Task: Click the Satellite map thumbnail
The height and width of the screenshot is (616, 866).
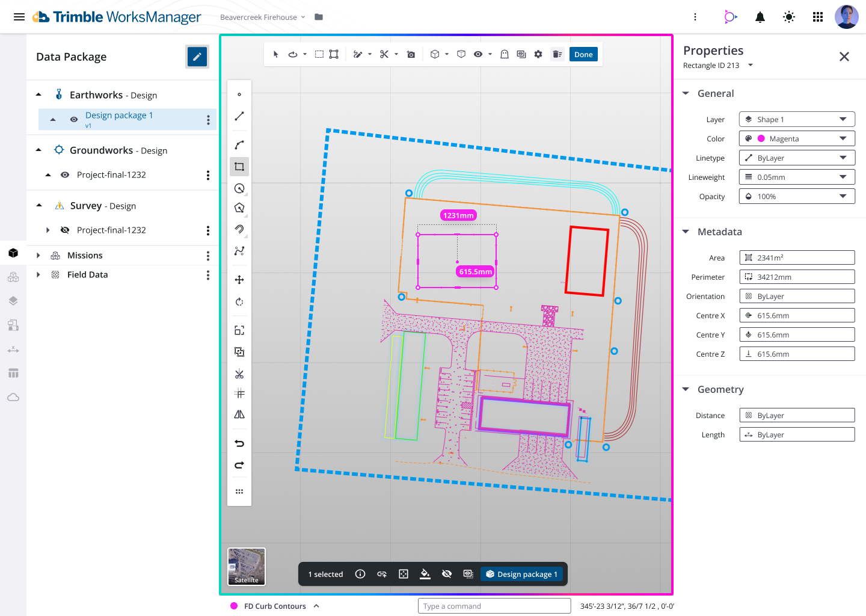Action: (247, 566)
